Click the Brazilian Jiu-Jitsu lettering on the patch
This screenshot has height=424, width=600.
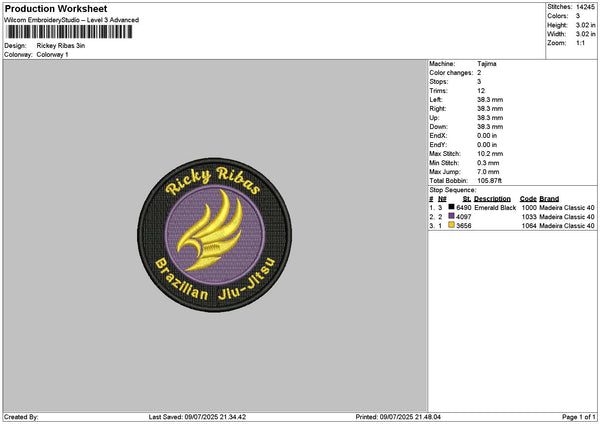[214, 280]
